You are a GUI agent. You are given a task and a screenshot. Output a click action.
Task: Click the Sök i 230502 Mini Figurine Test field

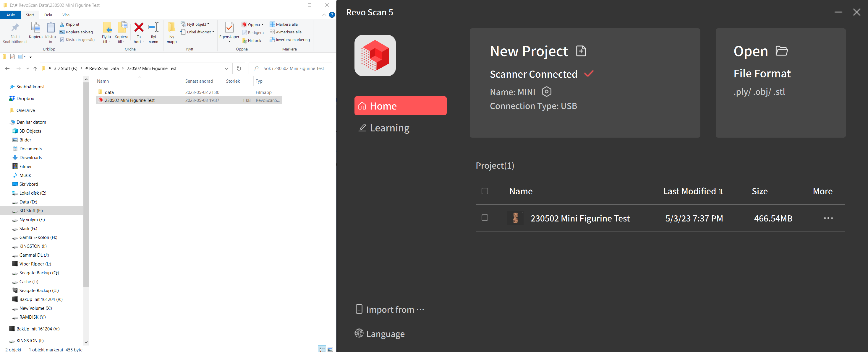point(290,68)
